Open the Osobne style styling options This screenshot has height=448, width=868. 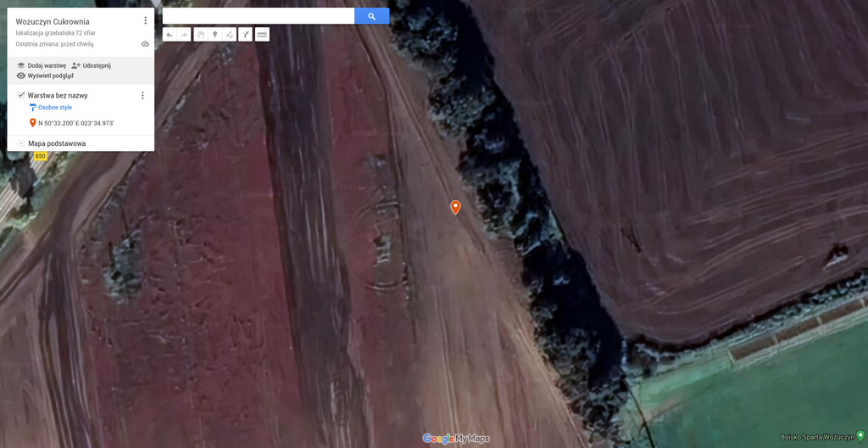[x=54, y=108]
